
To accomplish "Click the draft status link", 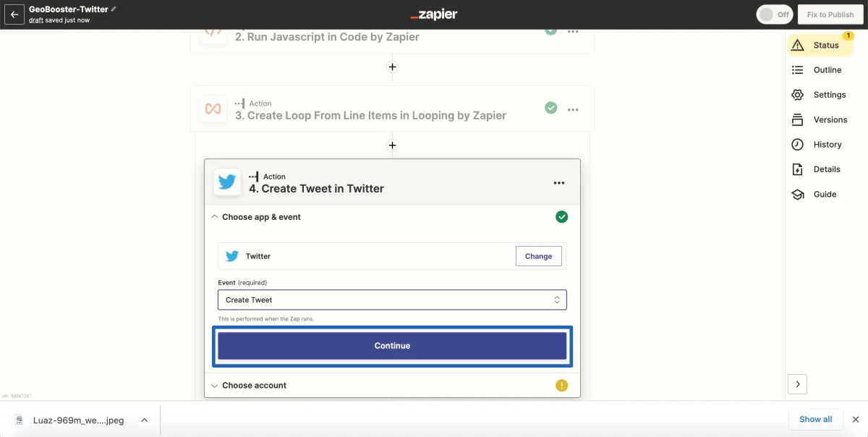I will (x=36, y=20).
